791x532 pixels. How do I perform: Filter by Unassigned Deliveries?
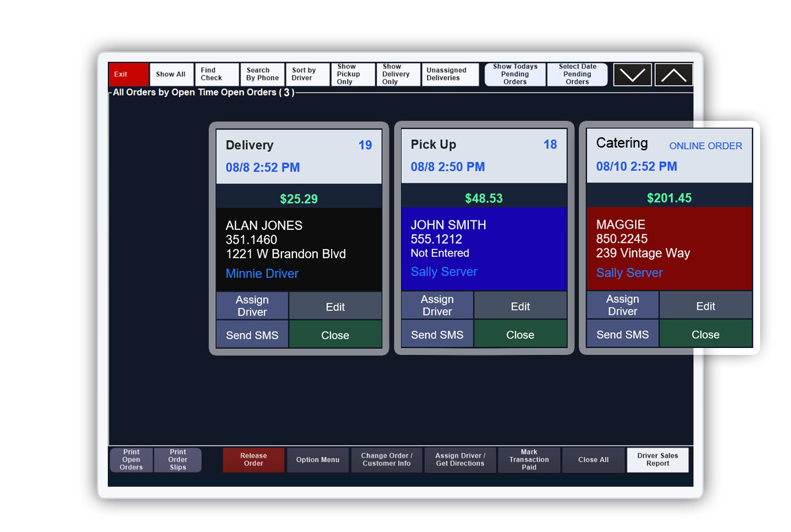(450, 75)
